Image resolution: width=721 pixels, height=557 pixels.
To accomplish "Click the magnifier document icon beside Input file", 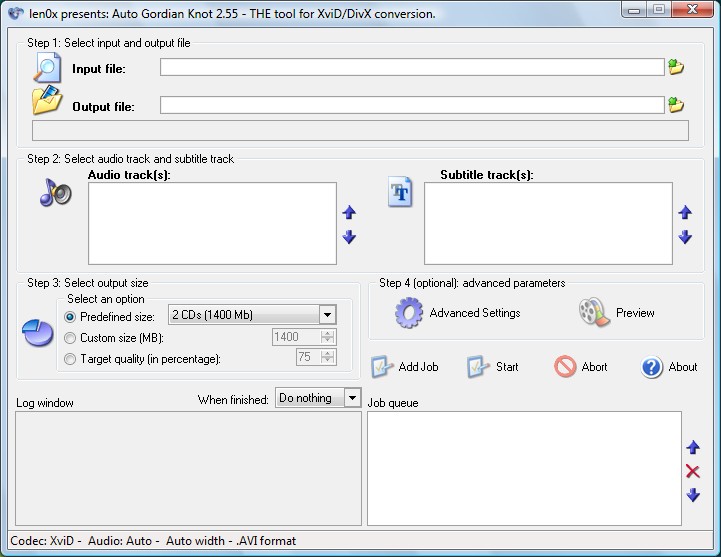I will 47,68.
